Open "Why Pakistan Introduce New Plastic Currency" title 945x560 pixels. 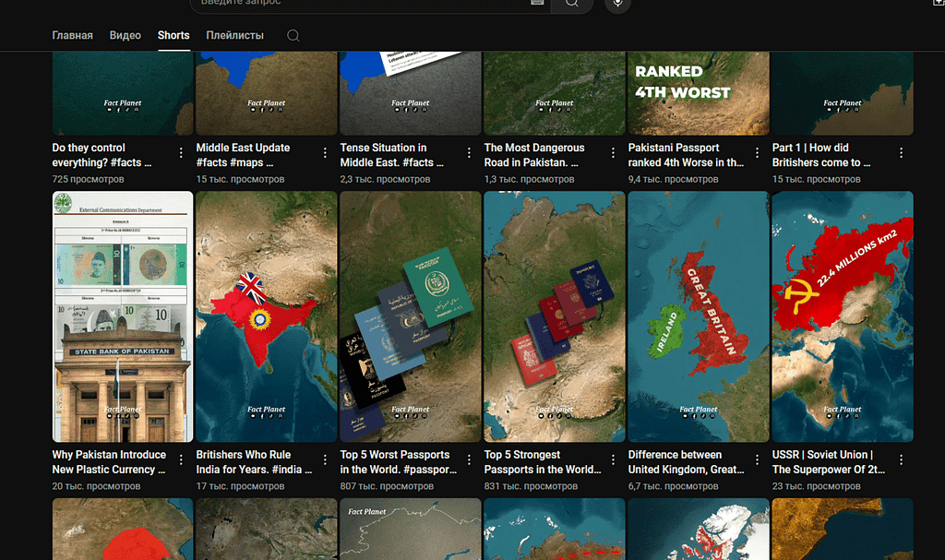tap(109, 461)
